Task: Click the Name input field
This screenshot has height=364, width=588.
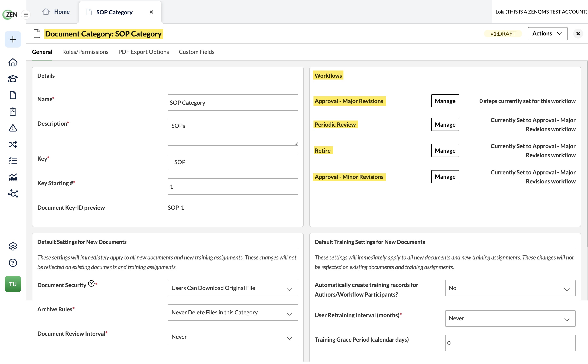Action: click(233, 102)
